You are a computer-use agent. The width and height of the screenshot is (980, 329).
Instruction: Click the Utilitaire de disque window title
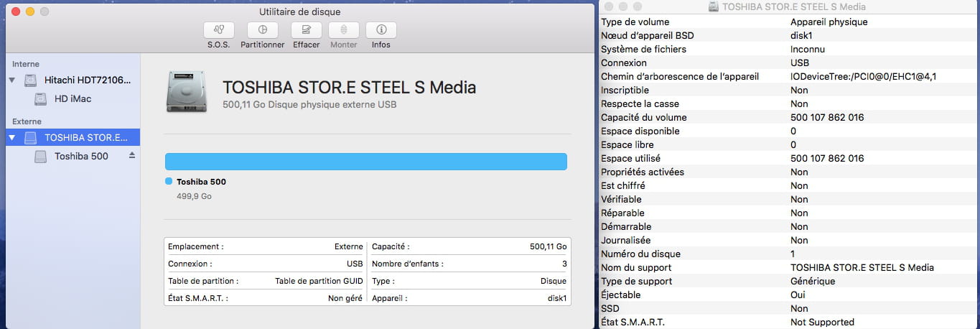click(x=300, y=11)
